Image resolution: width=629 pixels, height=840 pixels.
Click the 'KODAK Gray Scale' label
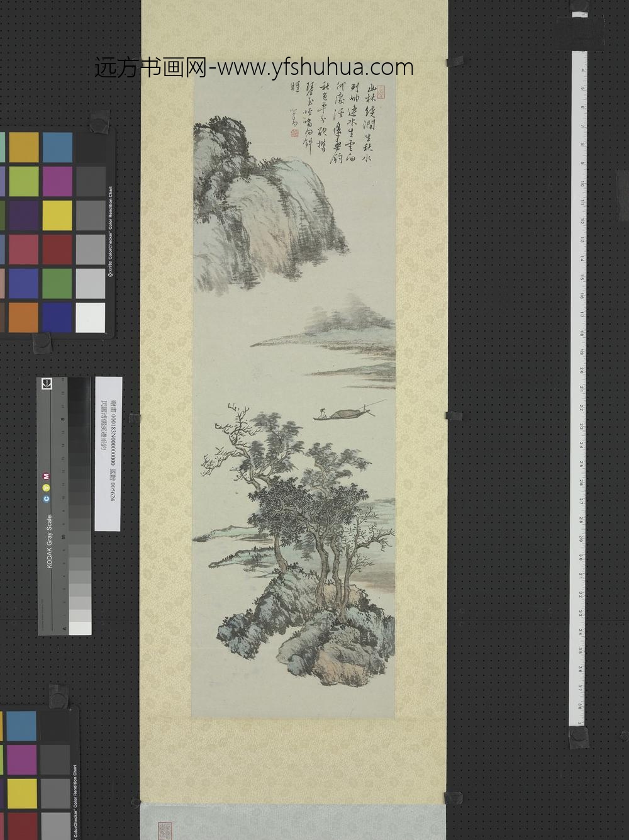tap(50, 542)
